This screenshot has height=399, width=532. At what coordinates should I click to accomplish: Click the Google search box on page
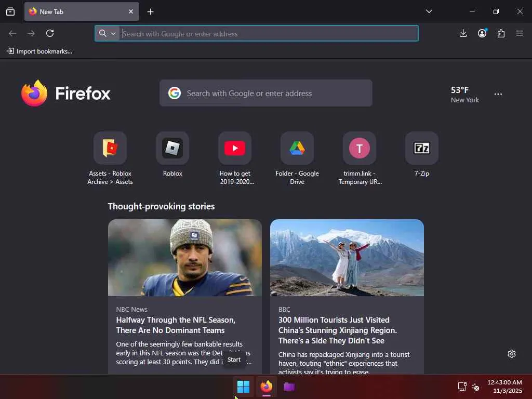pos(266,94)
